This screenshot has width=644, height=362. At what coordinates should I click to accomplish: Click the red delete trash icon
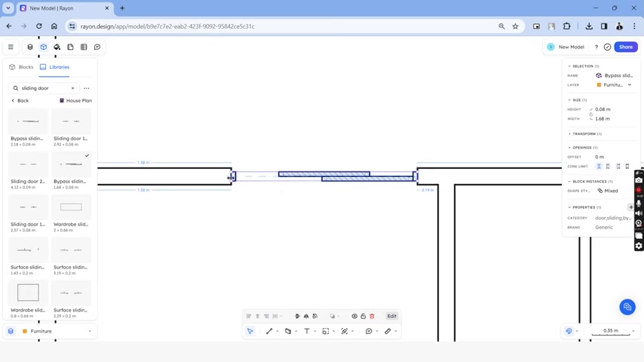[x=372, y=316]
